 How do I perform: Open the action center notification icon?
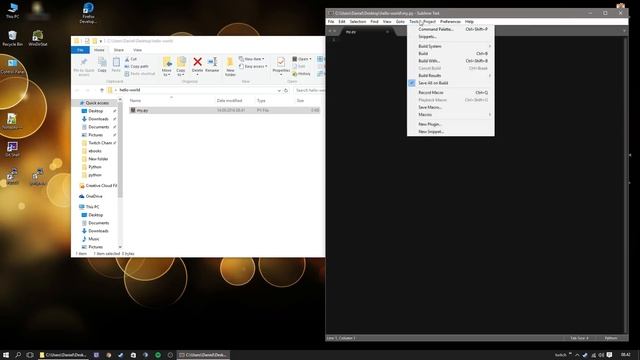coord(609,355)
